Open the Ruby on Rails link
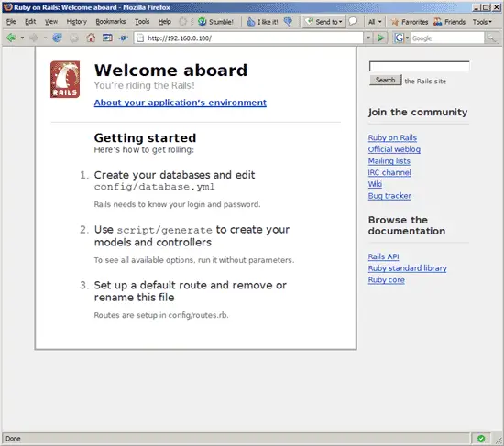The width and height of the screenshot is (504, 446). click(392, 137)
